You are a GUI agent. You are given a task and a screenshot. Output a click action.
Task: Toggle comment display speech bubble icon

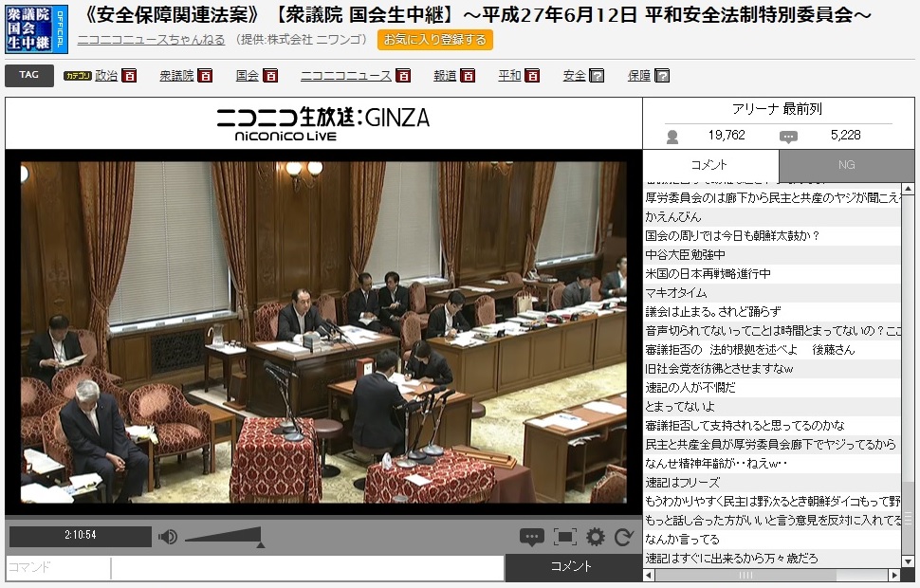[531, 537]
